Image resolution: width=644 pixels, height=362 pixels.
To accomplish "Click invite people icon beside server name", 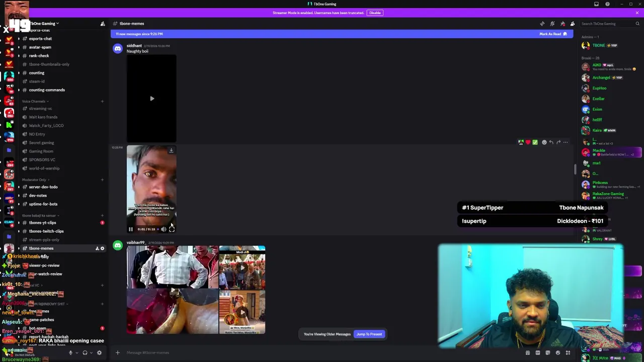I will [x=103, y=24].
